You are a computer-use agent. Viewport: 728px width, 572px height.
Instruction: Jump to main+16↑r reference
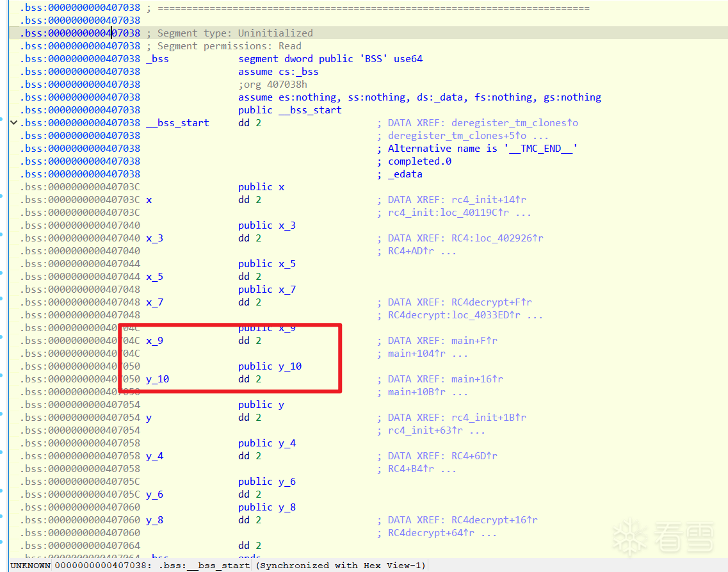point(477,379)
